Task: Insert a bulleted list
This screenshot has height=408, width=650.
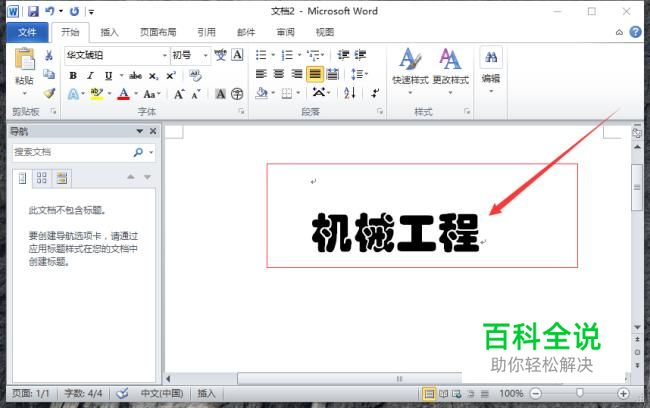Action: pos(261,55)
